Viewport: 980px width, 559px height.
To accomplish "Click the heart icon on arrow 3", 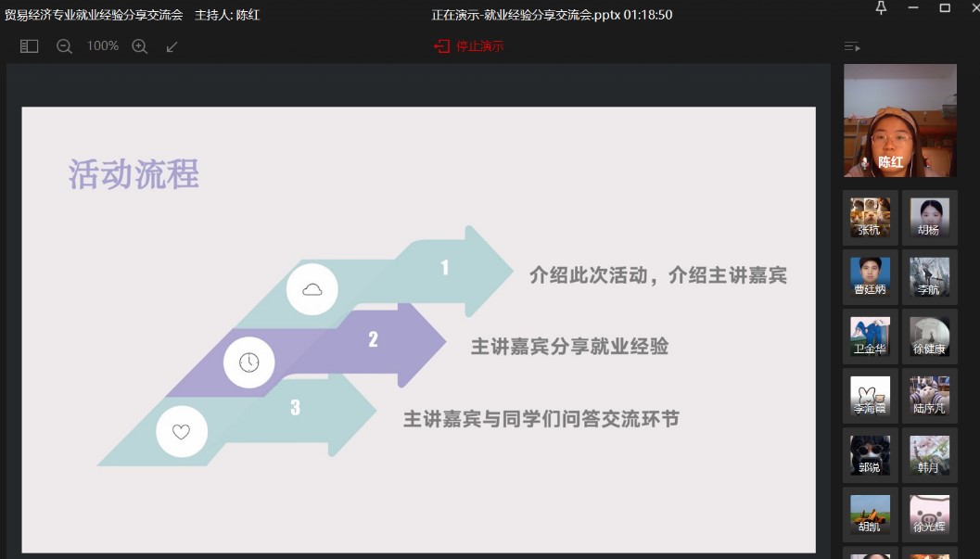I will [x=182, y=432].
